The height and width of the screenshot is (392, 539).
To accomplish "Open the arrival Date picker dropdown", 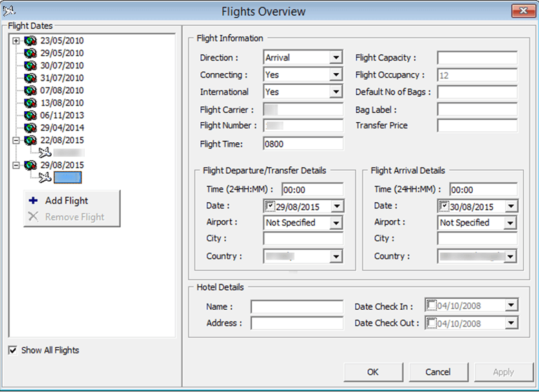I will pyautogui.click(x=511, y=206).
